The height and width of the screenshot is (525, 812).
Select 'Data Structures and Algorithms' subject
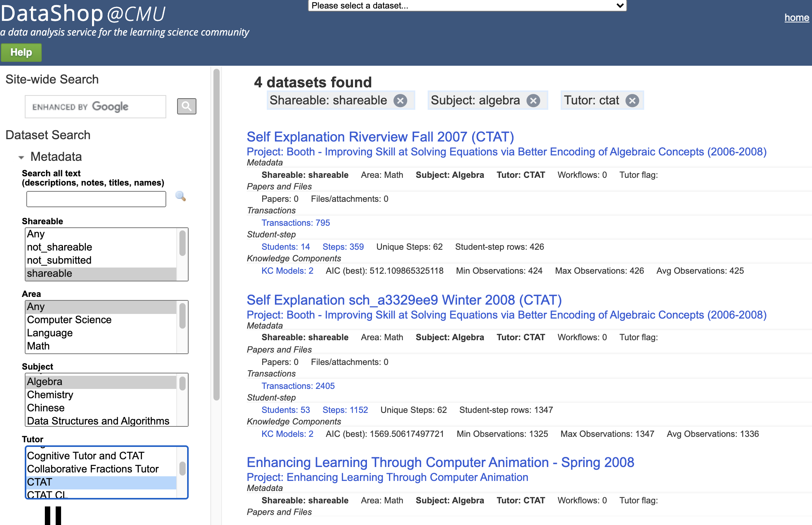click(x=101, y=421)
